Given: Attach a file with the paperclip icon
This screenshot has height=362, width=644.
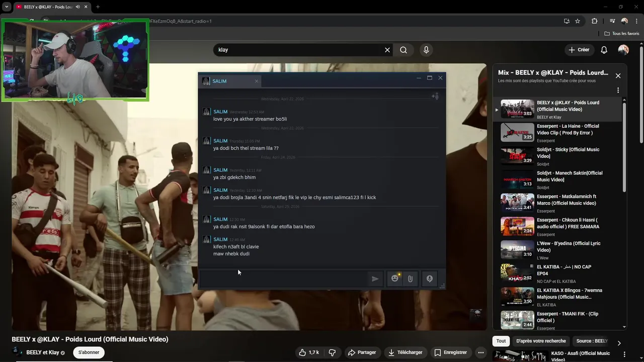Looking at the screenshot, I should click(410, 279).
